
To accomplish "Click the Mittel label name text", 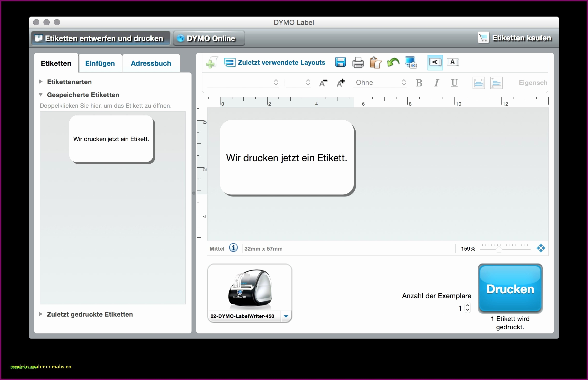I will point(217,249).
